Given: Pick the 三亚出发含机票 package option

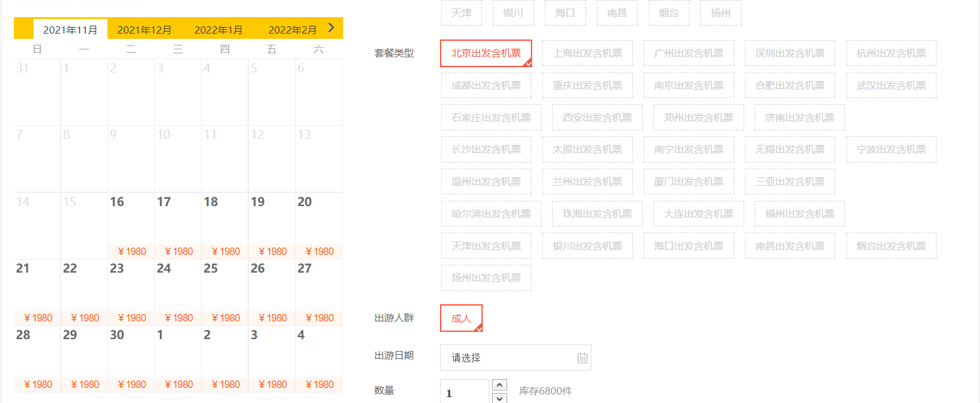Looking at the screenshot, I should [x=790, y=182].
